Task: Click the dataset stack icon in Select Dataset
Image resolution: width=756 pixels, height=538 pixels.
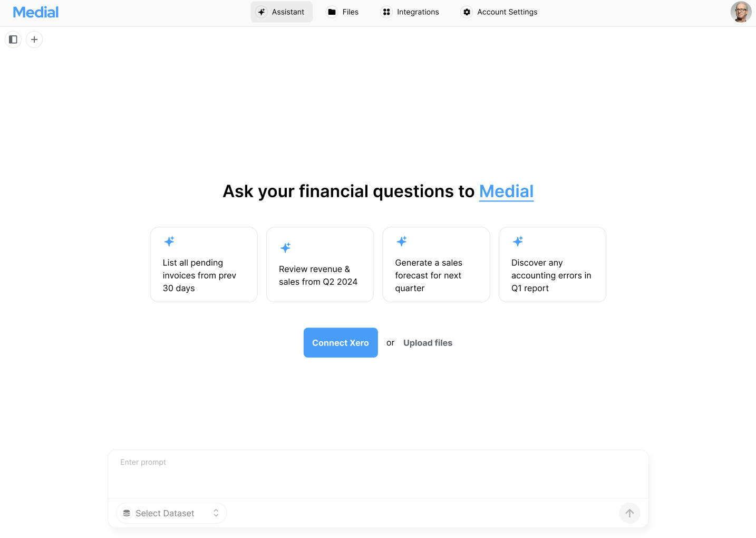Action: 126,513
